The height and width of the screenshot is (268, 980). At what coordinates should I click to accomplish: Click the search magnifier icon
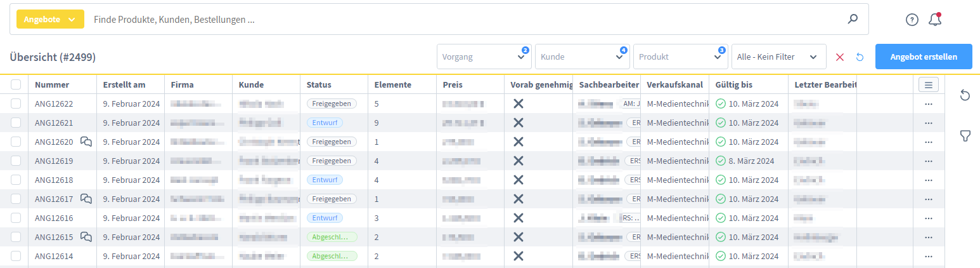[853, 19]
